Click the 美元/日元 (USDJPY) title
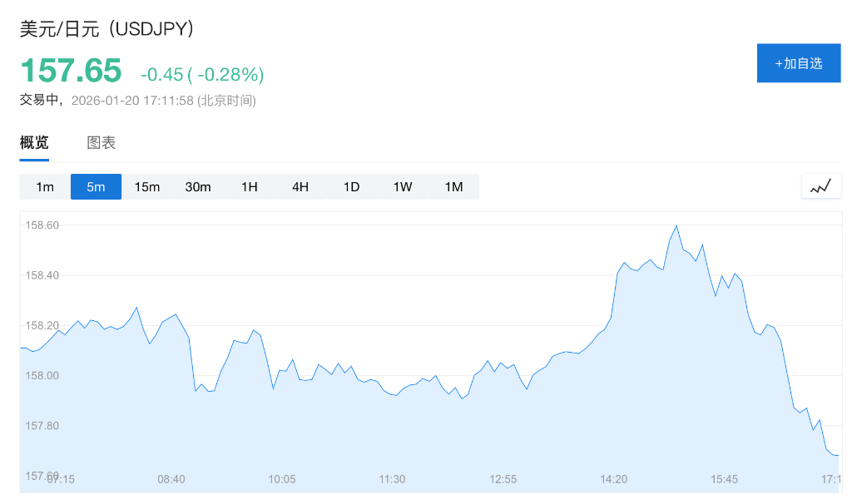852x504 pixels. click(107, 28)
